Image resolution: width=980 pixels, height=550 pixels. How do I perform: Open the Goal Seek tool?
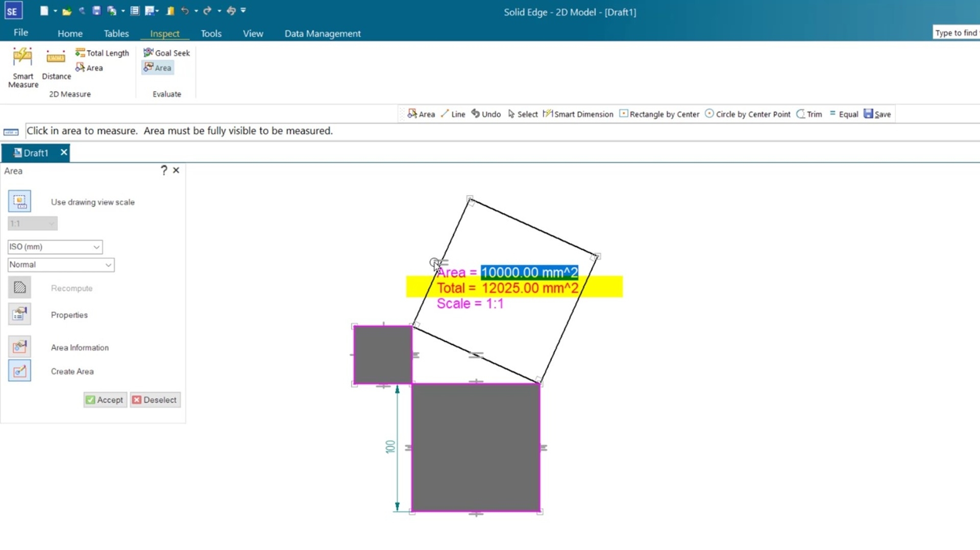[x=167, y=53]
